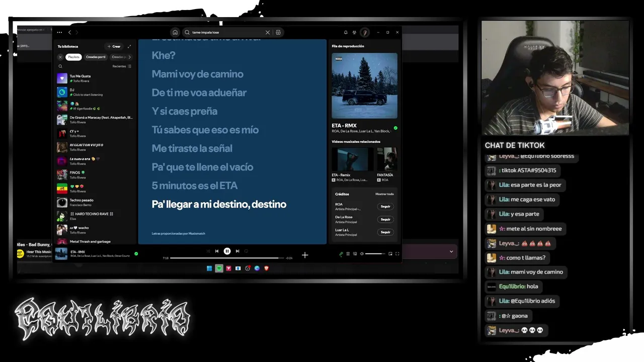Viewport: 644px width, 362px height.
Task: Toggle repeat mode
Action: click(246, 251)
